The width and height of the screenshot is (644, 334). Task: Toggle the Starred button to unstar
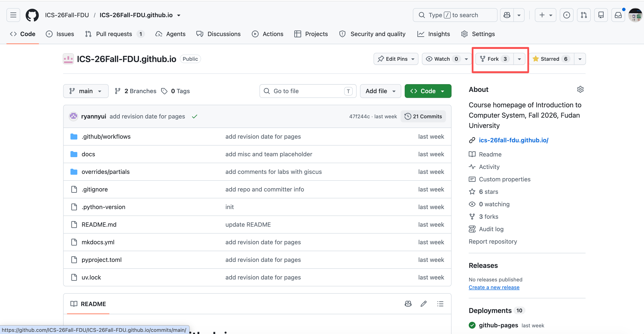(x=551, y=59)
